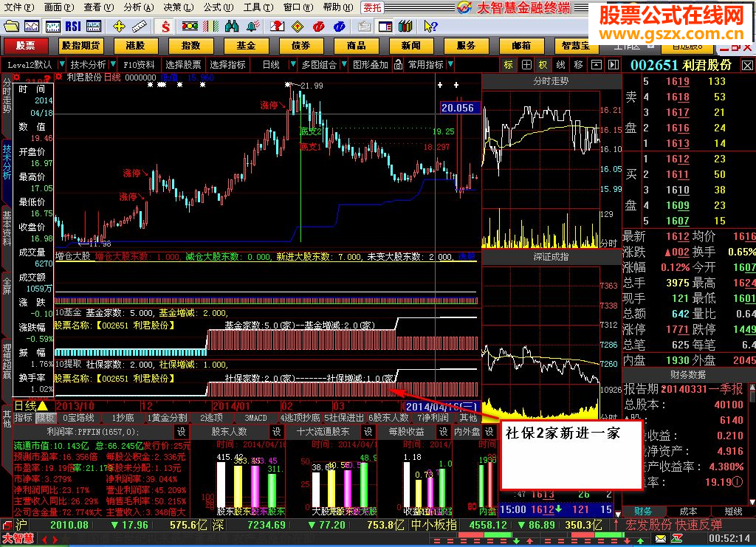Expand the Level2默认 dropdown arrow
Image resolution: width=756 pixels, height=547 pixels.
[x=61, y=64]
